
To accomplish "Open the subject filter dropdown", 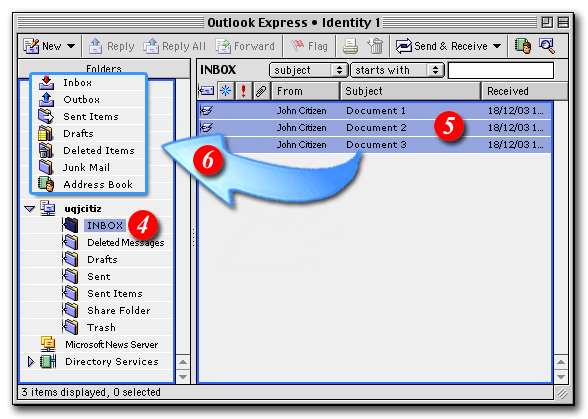I will [x=308, y=70].
